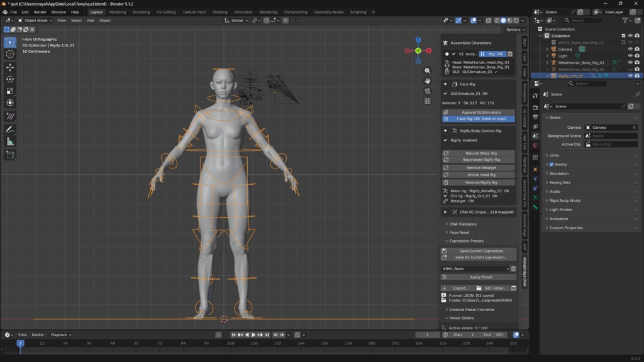Viewport: 644px width, 362px height.
Task: Select the Add Cube tool
Action: 10,155
